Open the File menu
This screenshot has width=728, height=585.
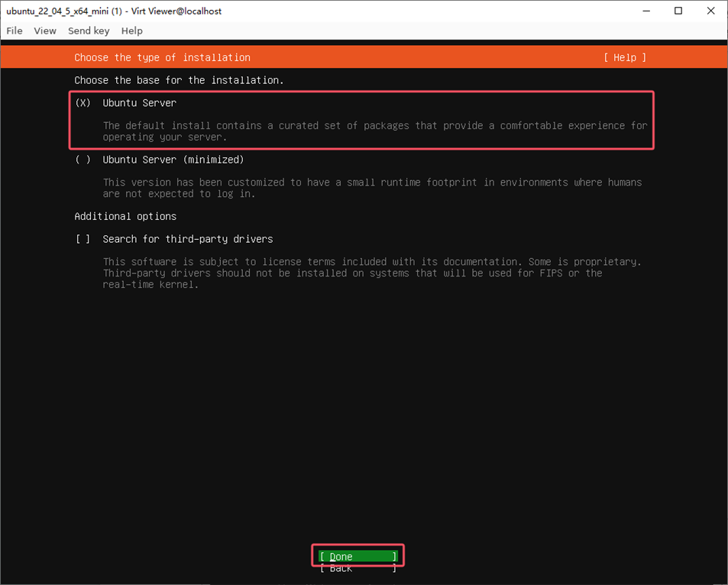coord(15,31)
